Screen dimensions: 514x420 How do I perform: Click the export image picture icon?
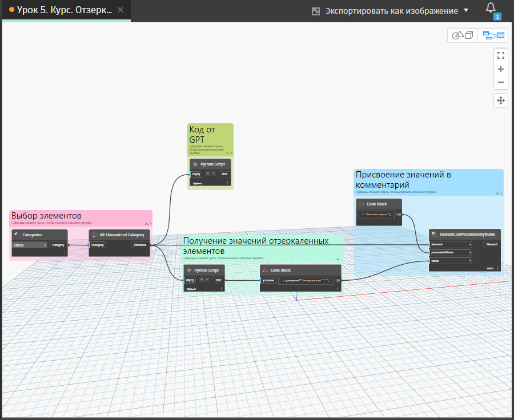point(316,11)
